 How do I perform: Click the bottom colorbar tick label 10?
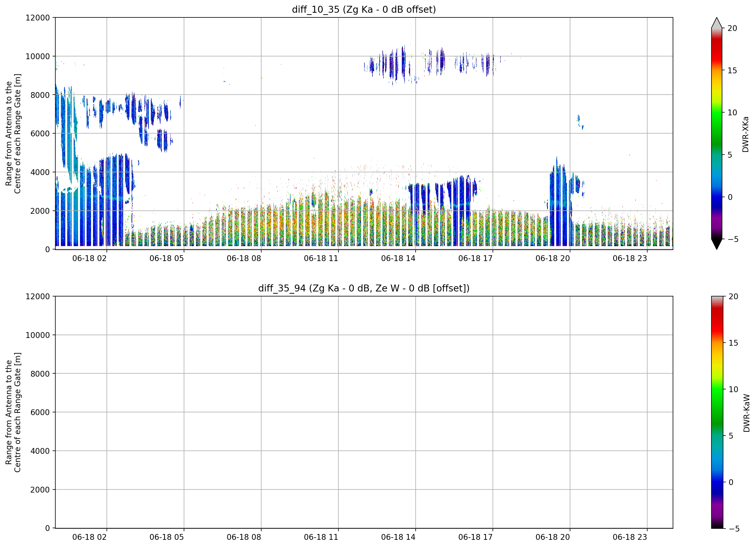[x=733, y=389]
